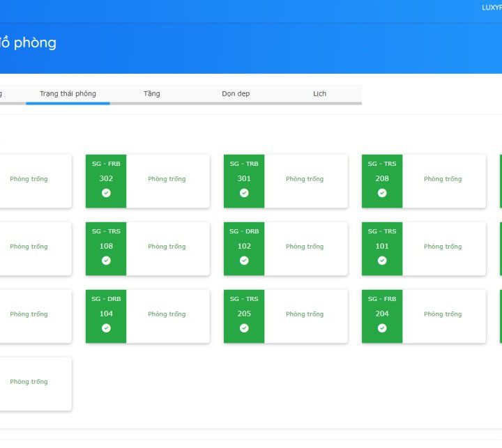Switch to the Lịch tab
Viewport: 502px width, 448px height.
coord(319,94)
